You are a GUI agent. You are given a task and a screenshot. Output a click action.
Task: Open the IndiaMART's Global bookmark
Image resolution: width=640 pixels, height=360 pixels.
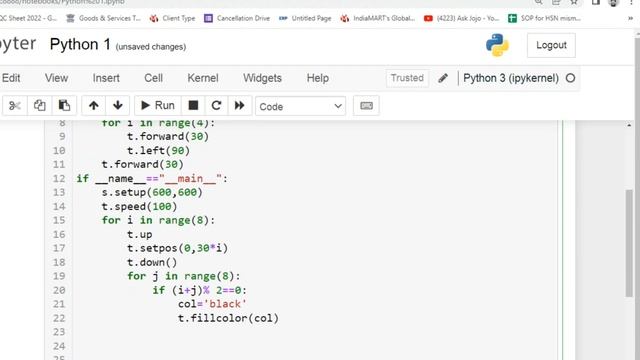378,18
